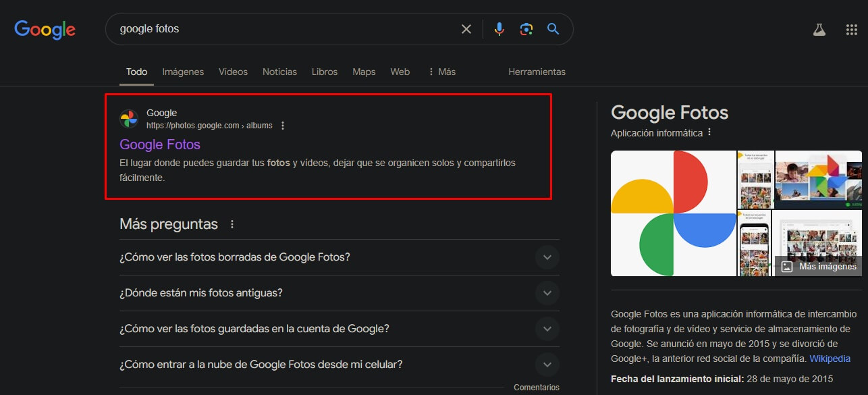The image size is (868, 395).
Task: Open Herramientas filter tools
Action: click(537, 72)
